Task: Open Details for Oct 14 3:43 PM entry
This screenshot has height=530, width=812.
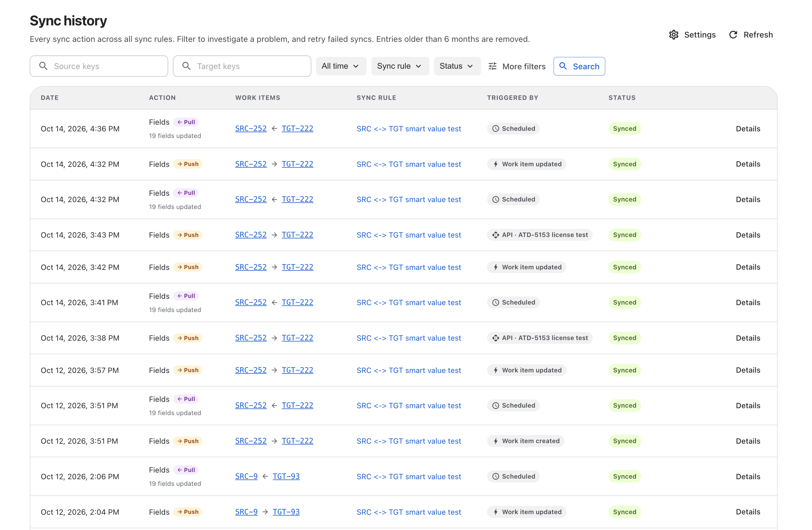Action: pyautogui.click(x=748, y=235)
